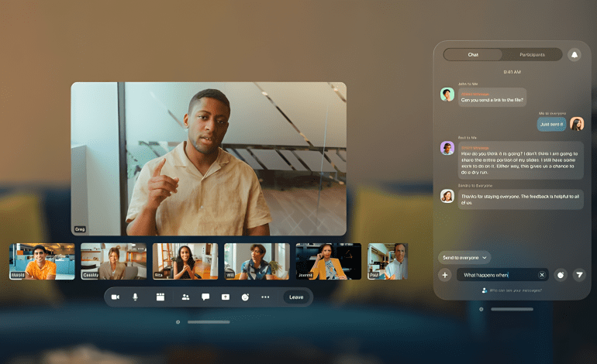The height and width of the screenshot is (364, 597).
Task: Click the chat bubble icon in the toolbar
Action: pyautogui.click(x=205, y=297)
